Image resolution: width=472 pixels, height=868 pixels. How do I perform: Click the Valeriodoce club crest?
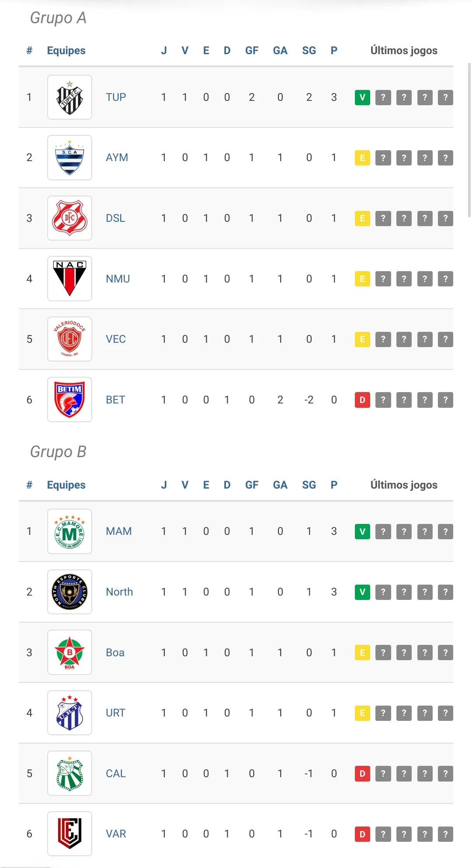coord(69,339)
